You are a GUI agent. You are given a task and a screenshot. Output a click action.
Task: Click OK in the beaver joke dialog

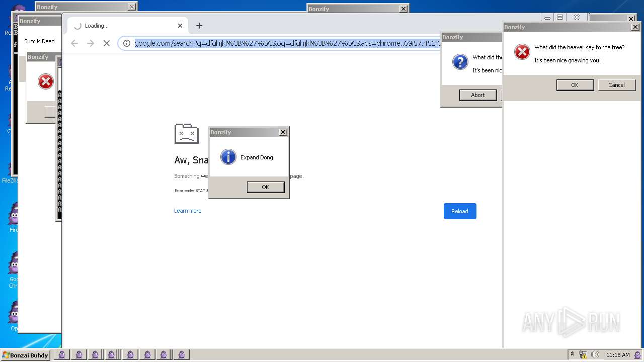(x=575, y=85)
